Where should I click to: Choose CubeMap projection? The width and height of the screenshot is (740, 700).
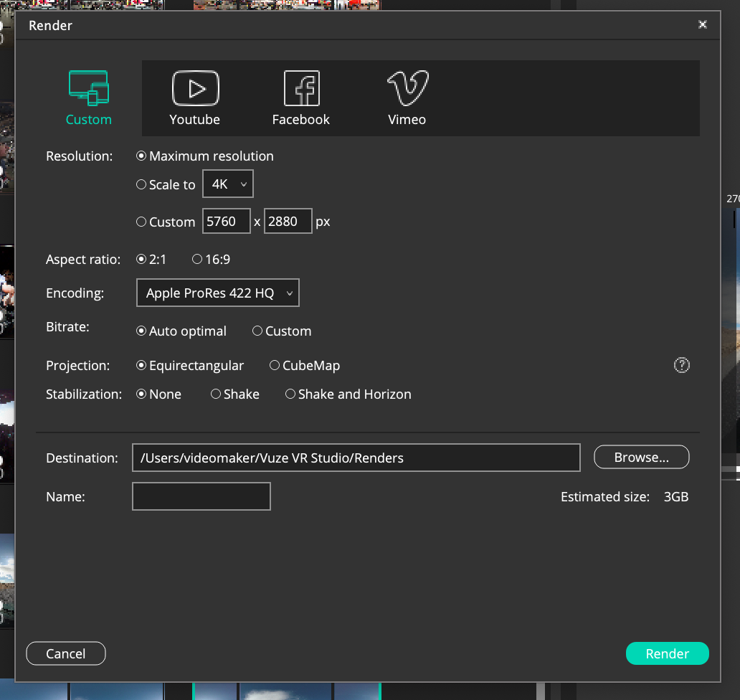pos(275,365)
